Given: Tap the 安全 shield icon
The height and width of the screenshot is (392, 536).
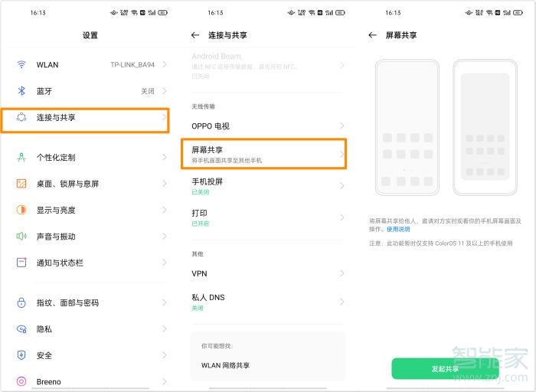Looking at the screenshot, I should point(22,355).
